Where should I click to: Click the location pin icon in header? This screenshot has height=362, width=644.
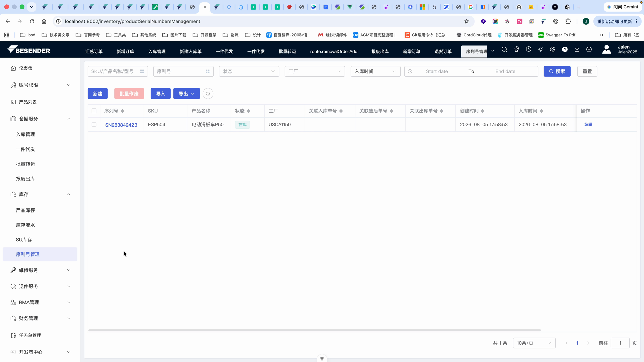pos(517,50)
